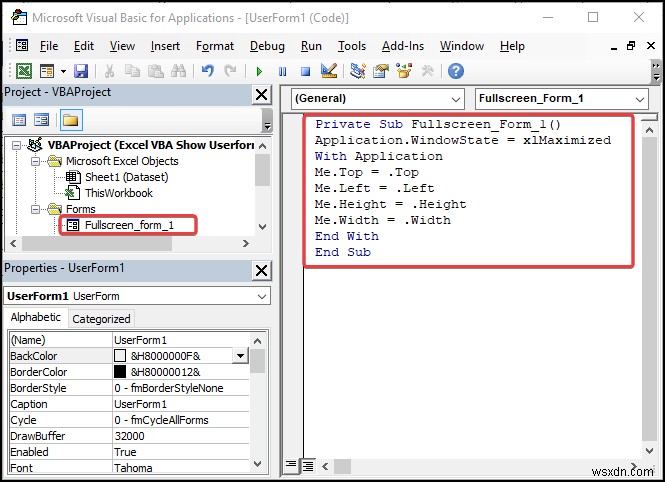Open the Toolbox toolbar icon
Image resolution: width=665 pixels, height=482 pixels.
[x=427, y=71]
